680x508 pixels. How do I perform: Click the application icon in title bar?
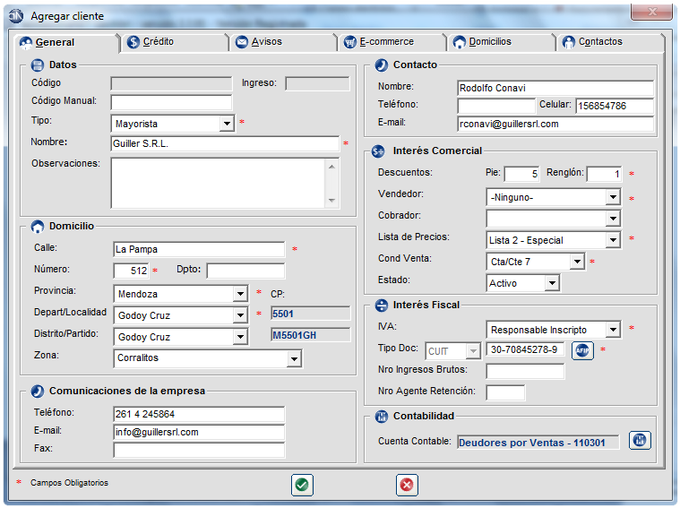pos(16,16)
